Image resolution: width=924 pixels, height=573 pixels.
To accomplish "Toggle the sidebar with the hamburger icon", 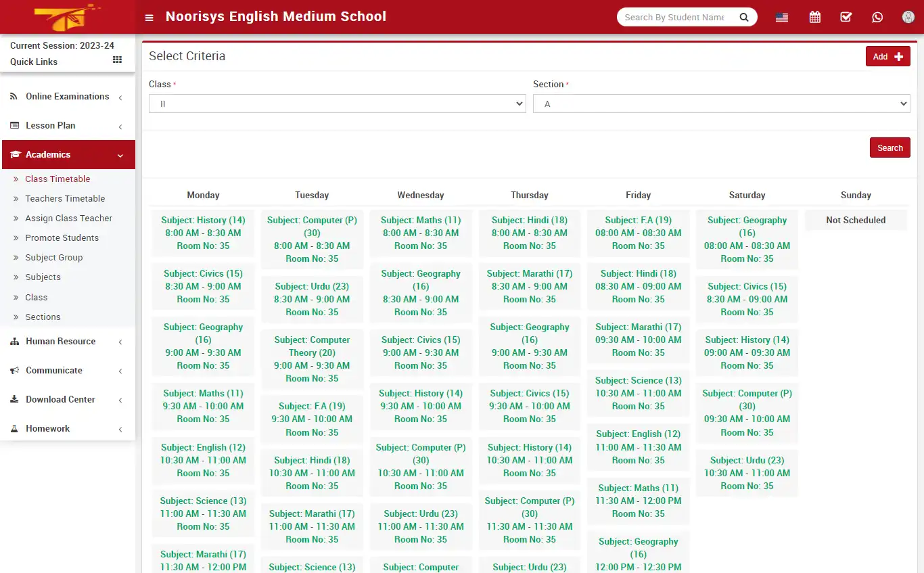I will tap(149, 18).
